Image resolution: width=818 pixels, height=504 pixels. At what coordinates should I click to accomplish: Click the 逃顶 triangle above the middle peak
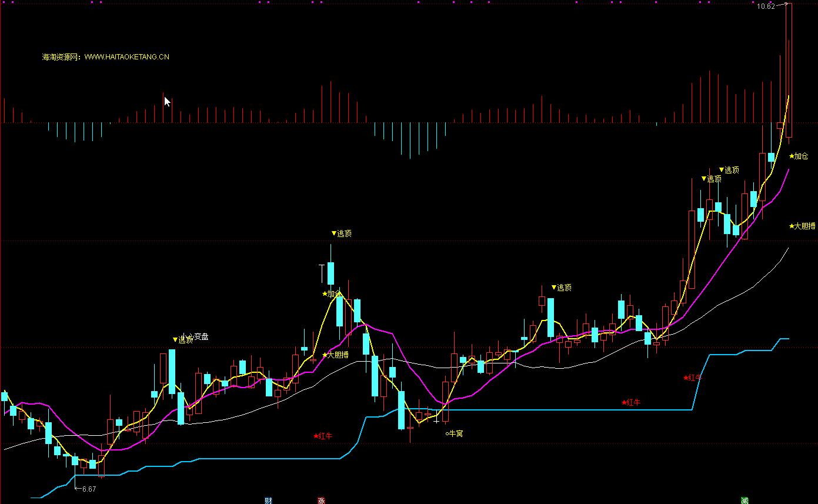pyautogui.click(x=341, y=233)
